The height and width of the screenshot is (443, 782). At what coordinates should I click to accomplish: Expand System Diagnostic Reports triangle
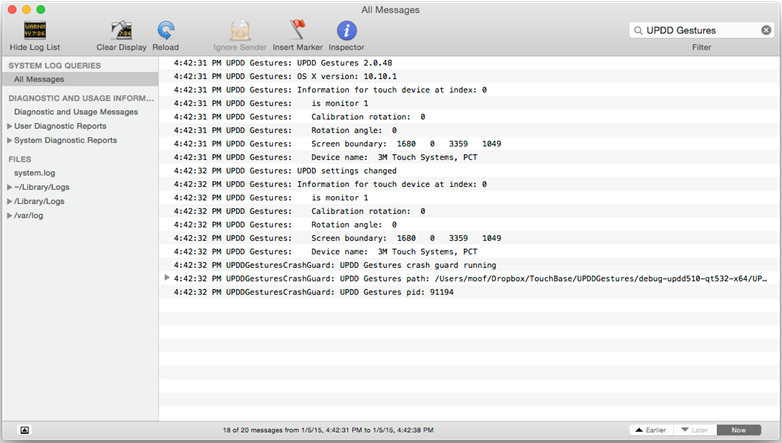pos(9,141)
